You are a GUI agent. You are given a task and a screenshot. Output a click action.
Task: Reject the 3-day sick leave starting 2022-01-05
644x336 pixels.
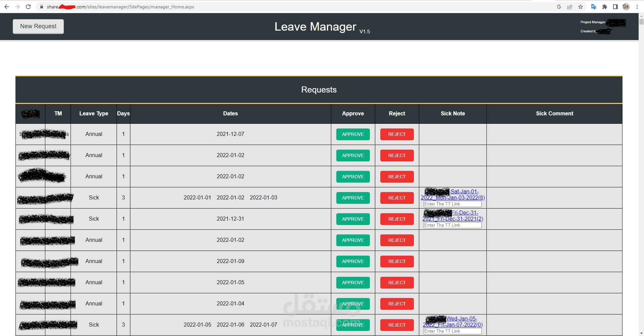pyautogui.click(x=397, y=325)
